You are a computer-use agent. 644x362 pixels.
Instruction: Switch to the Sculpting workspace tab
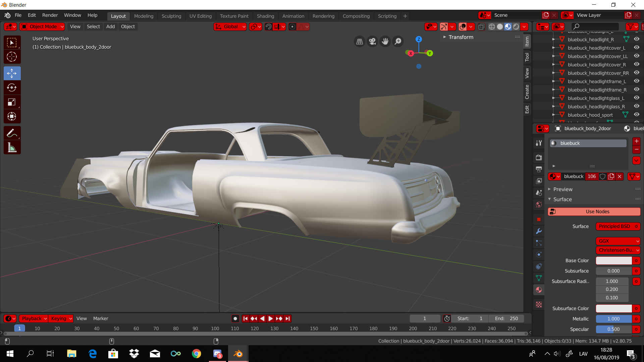pos(171,16)
